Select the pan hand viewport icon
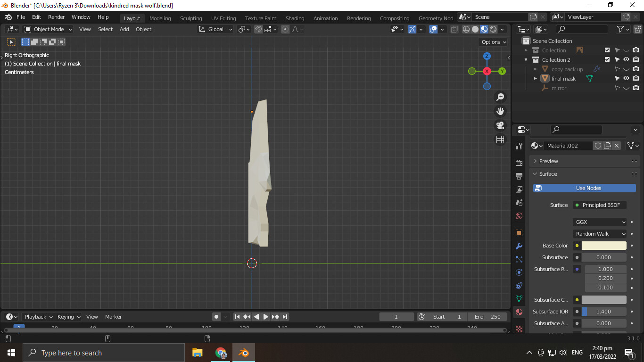This screenshot has height=362, width=644. coord(500,111)
